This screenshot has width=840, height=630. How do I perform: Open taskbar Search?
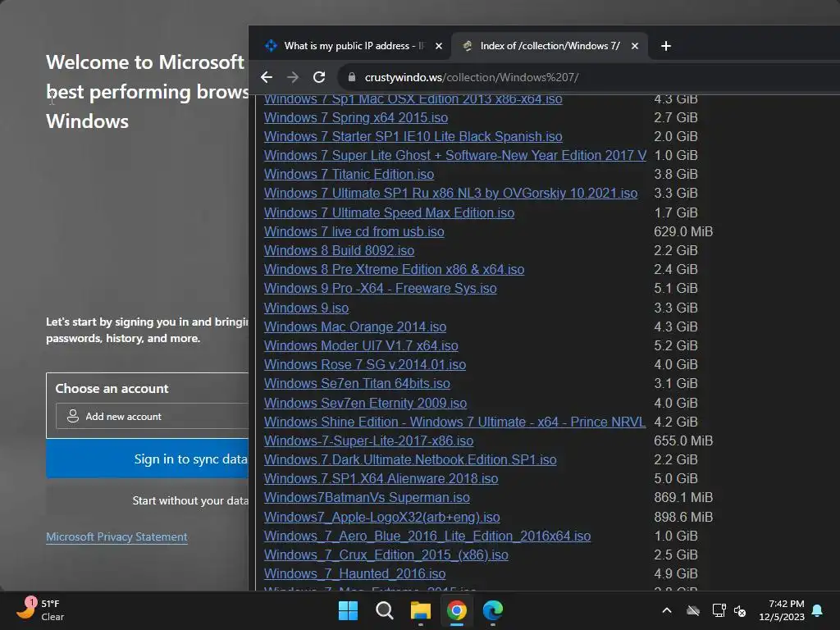[385, 610]
